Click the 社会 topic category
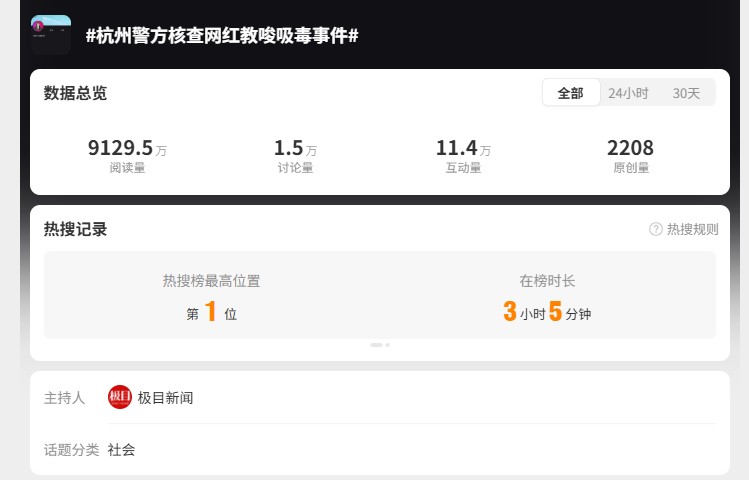 (121, 450)
